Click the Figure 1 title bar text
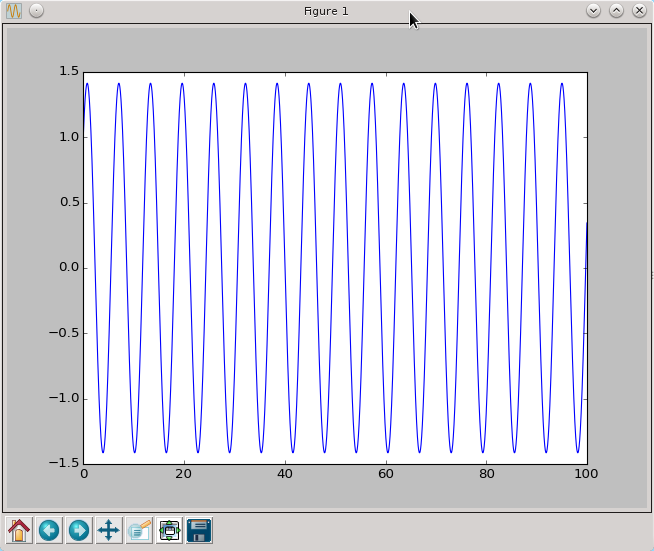Image resolution: width=654 pixels, height=551 pixels. point(326,11)
